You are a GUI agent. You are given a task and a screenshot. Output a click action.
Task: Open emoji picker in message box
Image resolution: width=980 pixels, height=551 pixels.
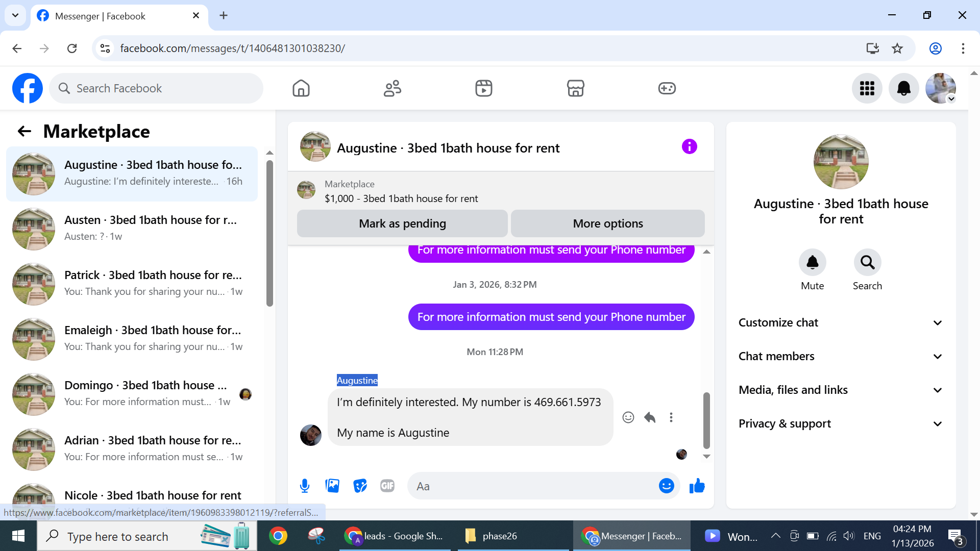666,486
